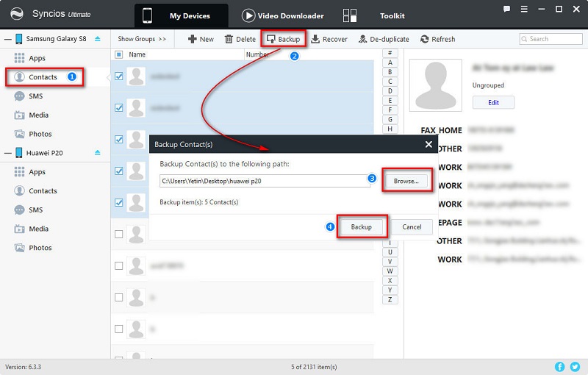
Task: Check the eighth contact's checkbox
Action: [119, 297]
